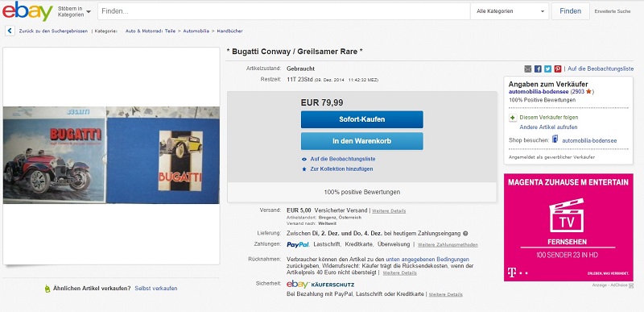
Task: Expand Alle Kategorien combo box
Action: 510,11
